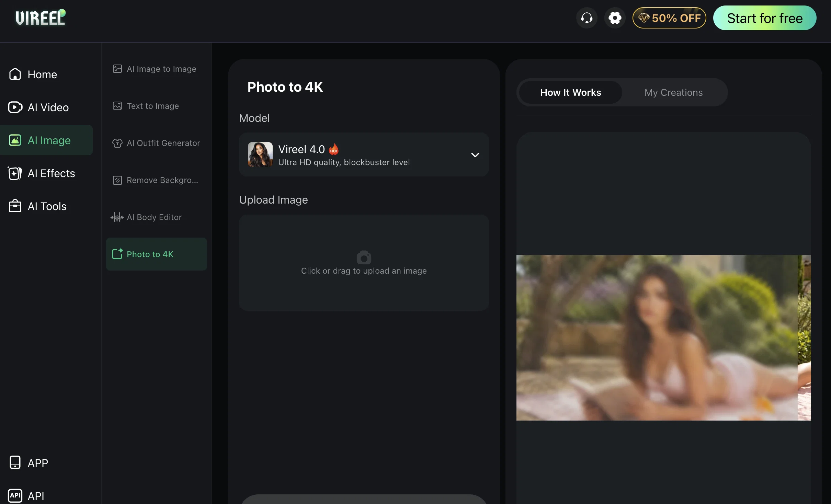Click the AI Tools briefcase icon
The height and width of the screenshot is (504, 831).
pos(15,206)
